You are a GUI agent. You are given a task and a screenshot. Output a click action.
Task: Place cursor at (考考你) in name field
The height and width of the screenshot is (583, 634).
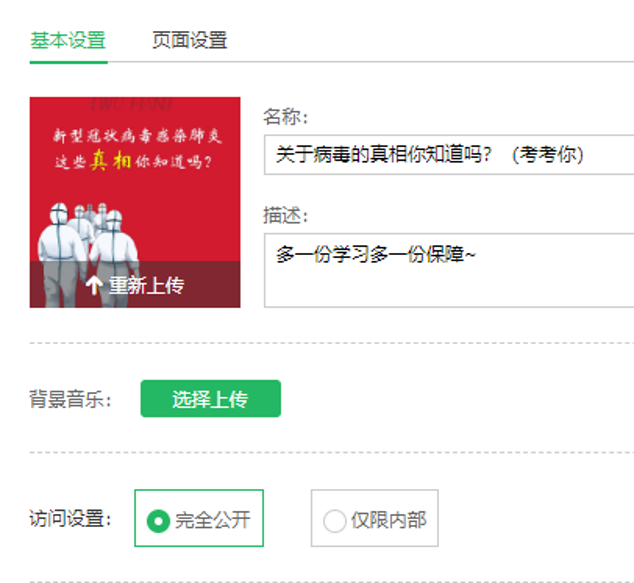point(547,155)
